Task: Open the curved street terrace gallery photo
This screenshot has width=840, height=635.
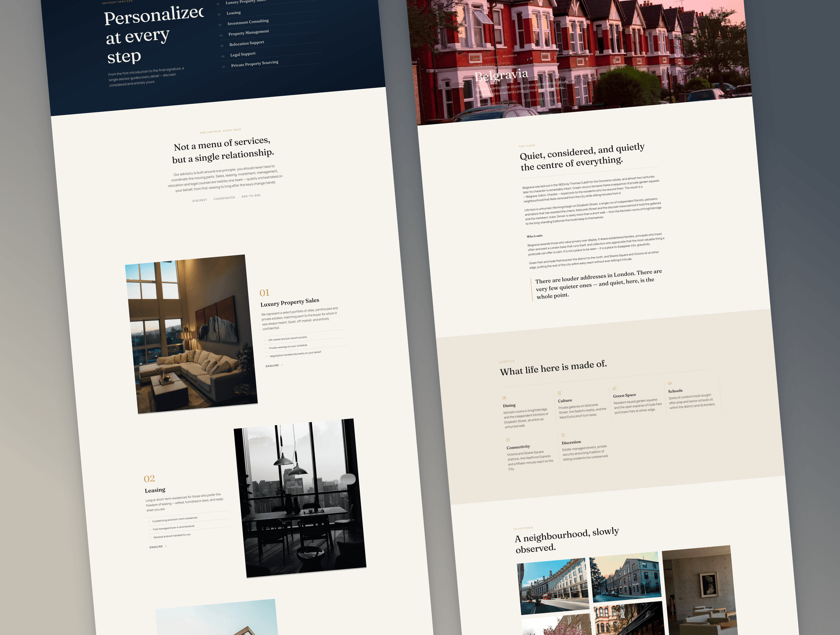Action: coord(553,586)
